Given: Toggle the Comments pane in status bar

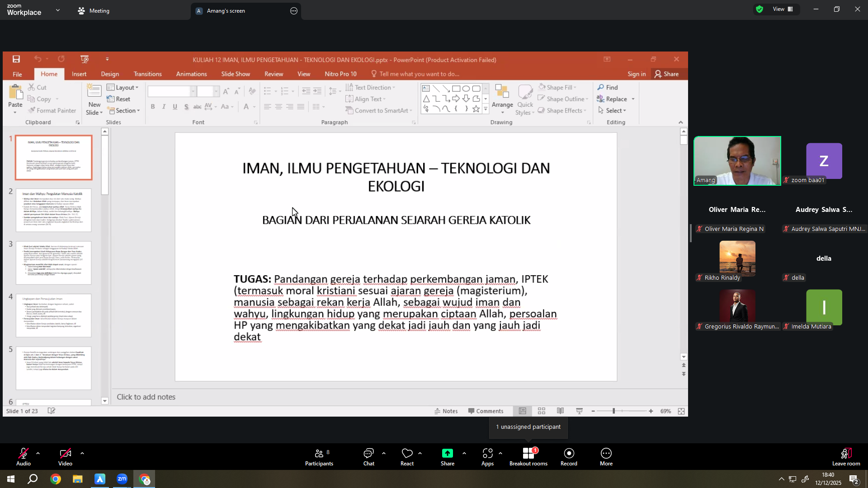Looking at the screenshot, I should (486, 411).
